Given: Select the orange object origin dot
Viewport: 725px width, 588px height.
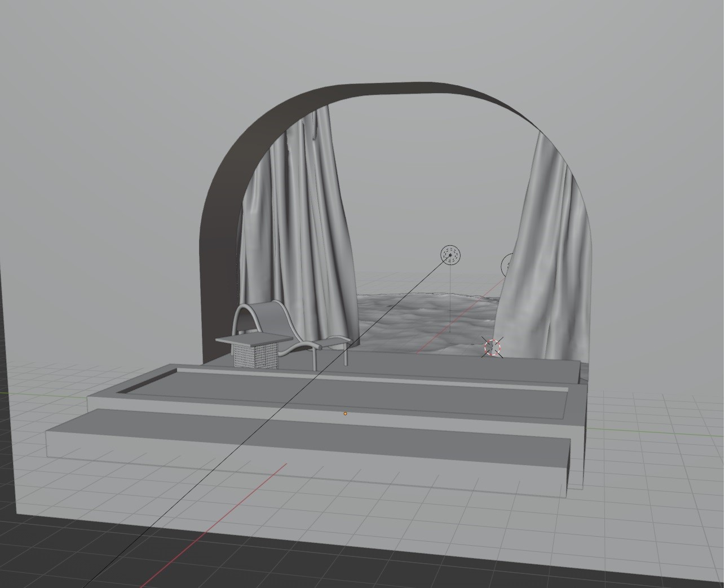Looking at the screenshot, I should 345,413.
